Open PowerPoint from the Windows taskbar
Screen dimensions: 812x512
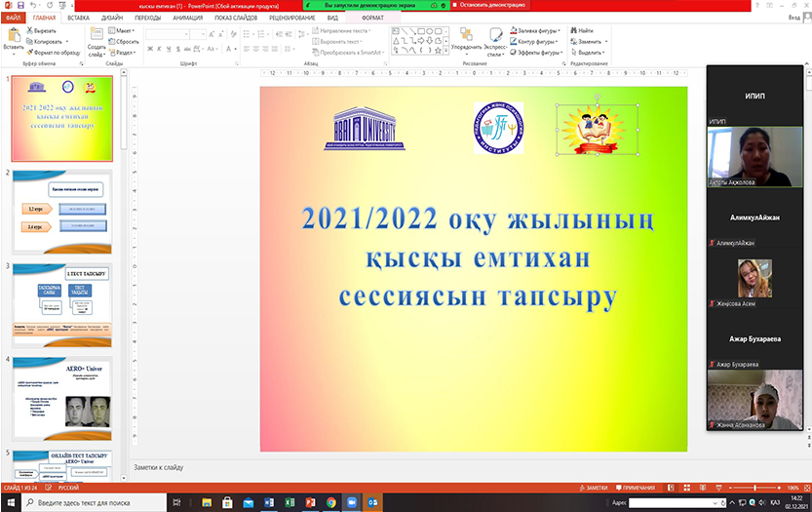pyautogui.click(x=309, y=501)
